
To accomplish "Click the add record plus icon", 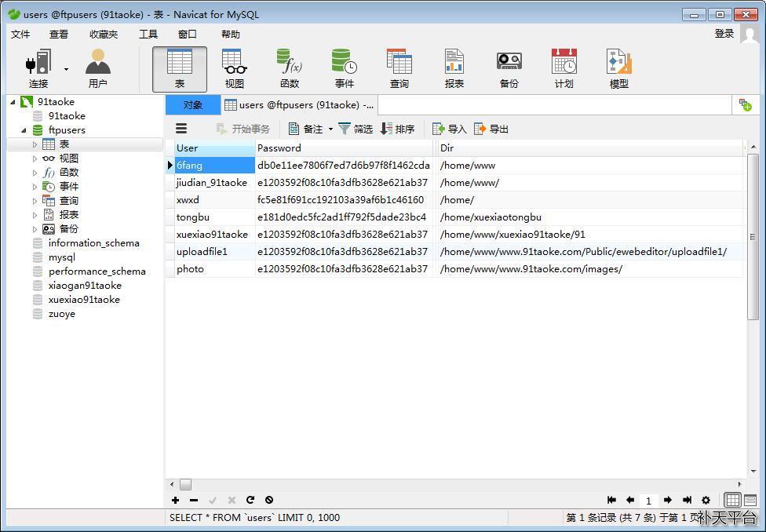I will (x=175, y=500).
